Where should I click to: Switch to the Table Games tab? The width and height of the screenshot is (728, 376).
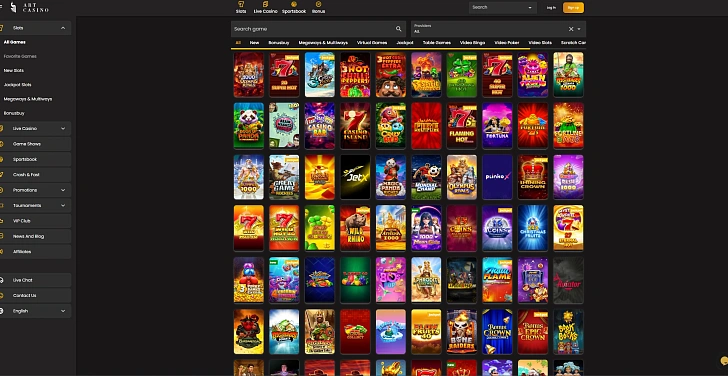click(x=436, y=43)
